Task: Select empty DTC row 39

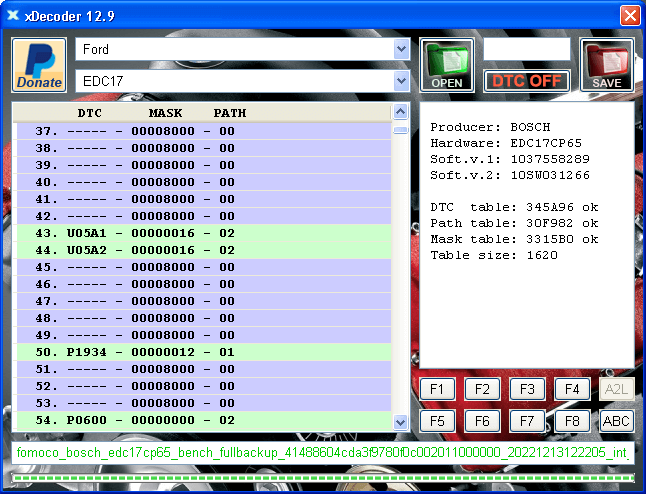Action: (204, 165)
